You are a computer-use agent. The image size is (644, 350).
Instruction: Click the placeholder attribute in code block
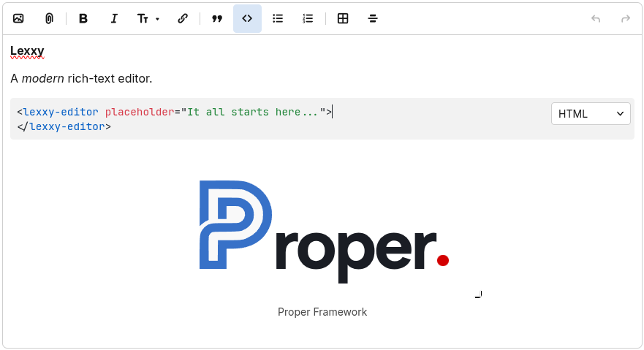pyautogui.click(x=140, y=112)
